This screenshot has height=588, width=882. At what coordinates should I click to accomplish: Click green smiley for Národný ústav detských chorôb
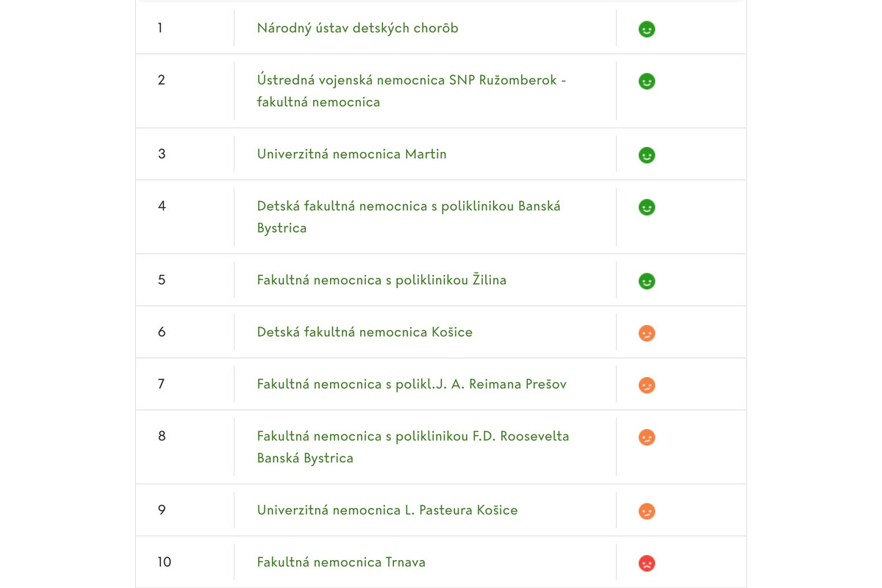coord(647,29)
